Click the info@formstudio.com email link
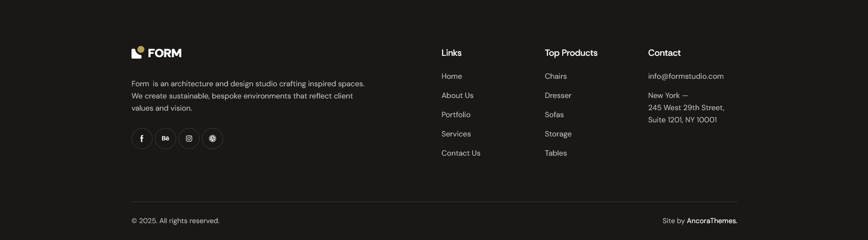 click(685, 76)
